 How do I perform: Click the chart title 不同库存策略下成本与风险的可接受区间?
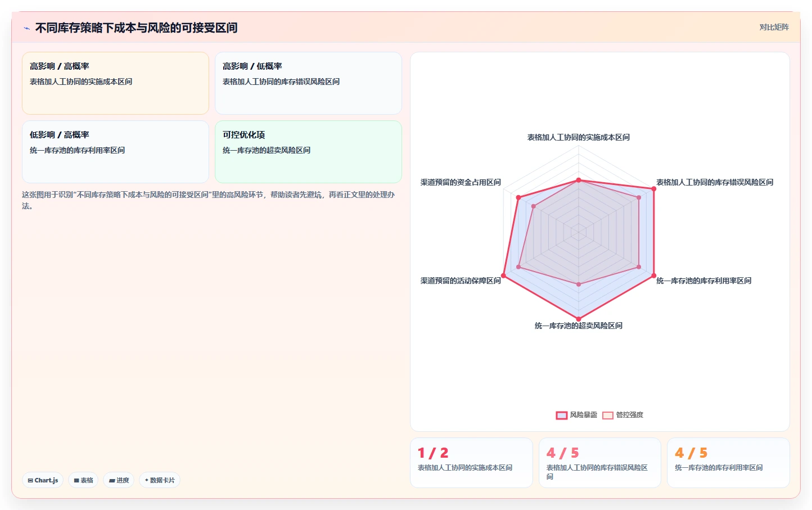pyautogui.click(x=136, y=28)
